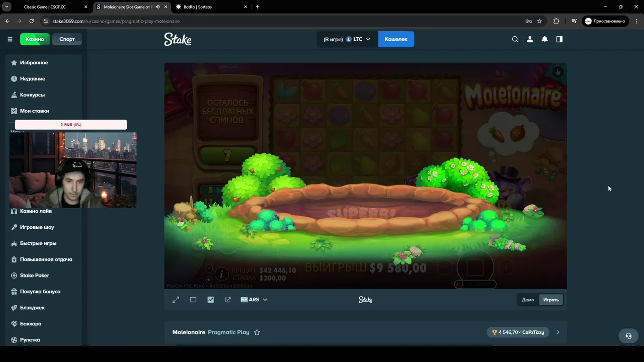
Task: Switch to Moleionaire Slot Game tab
Action: 127,7
